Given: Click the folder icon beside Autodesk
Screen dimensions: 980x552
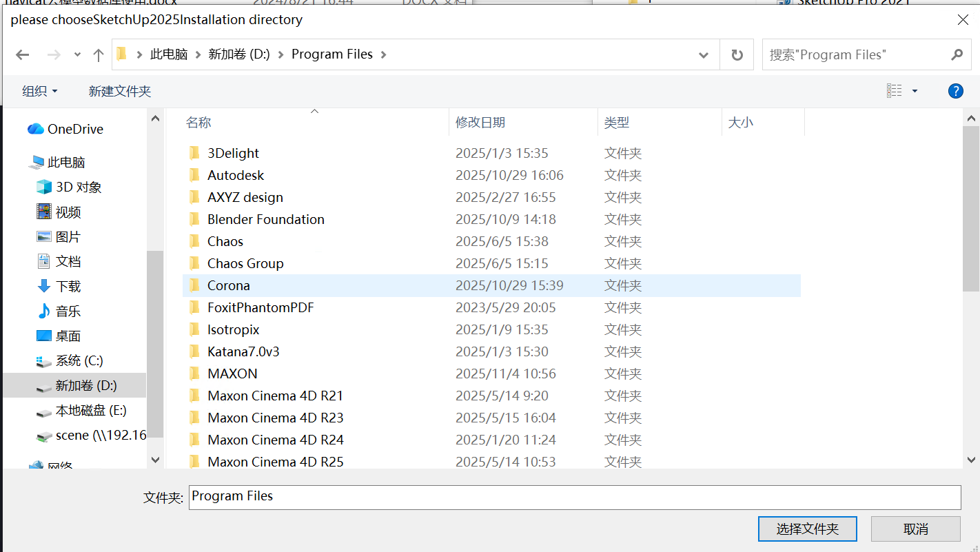Looking at the screenshot, I should point(194,175).
